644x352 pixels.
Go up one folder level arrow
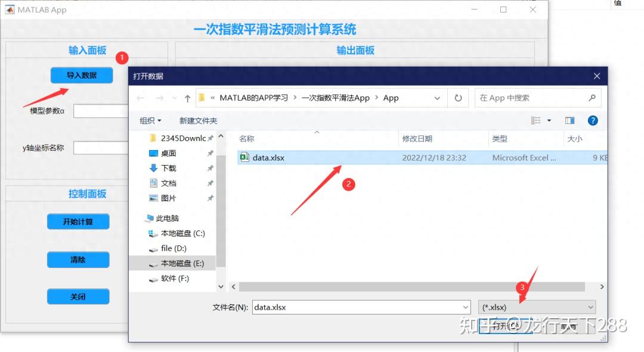click(188, 98)
